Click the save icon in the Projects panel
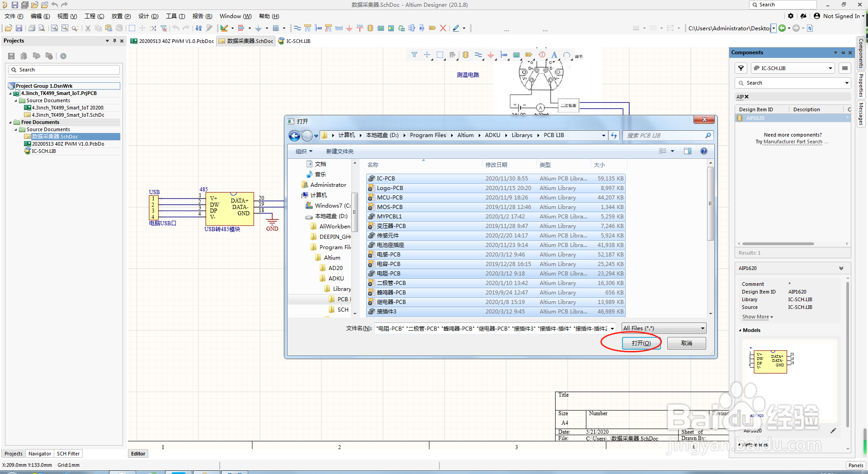The height and width of the screenshot is (474, 868). pyautogui.click(x=11, y=56)
